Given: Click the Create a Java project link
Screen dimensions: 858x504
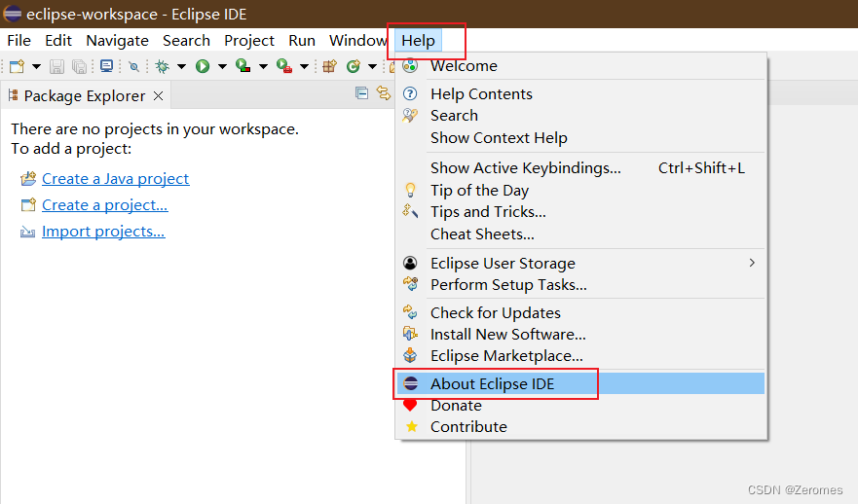Looking at the screenshot, I should (116, 179).
